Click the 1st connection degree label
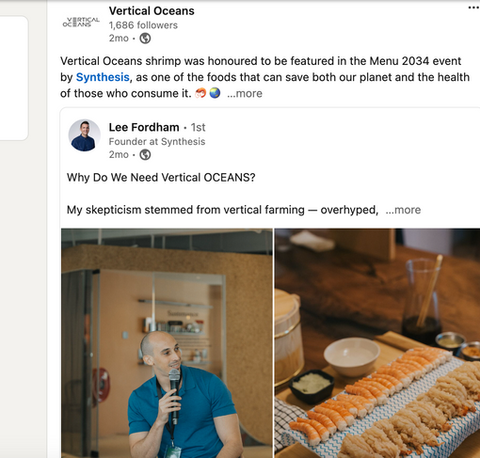 point(198,127)
